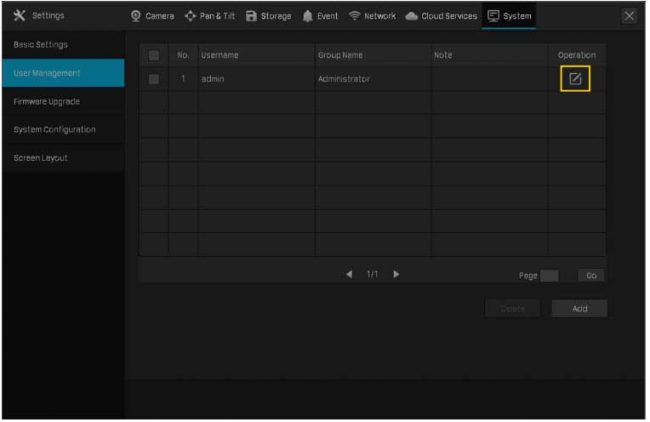Check the admin user row checkbox
Image resolution: width=650 pixels, height=422 pixels.
click(153, 78)
